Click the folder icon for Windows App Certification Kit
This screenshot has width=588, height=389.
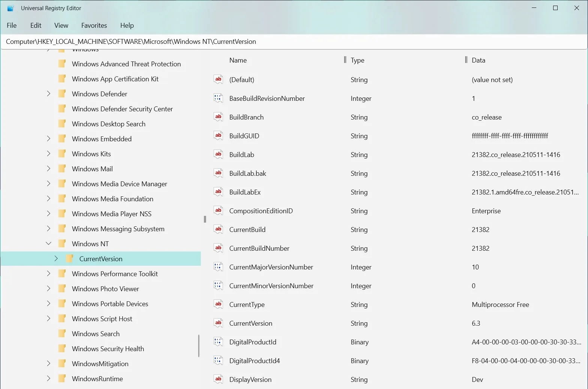(62, 79)
